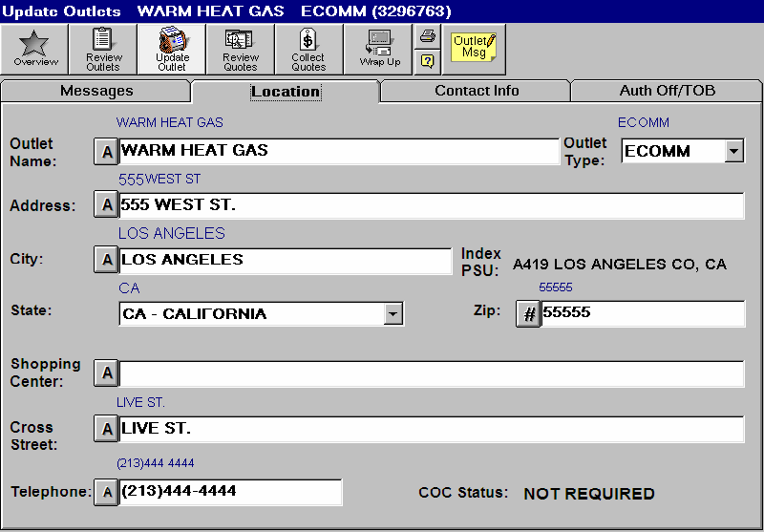Click the CA - CALIFORNIA state value
Image resolution: width=764 pixels, height=532 pixels.
pyautogui.click(x=195, y=314)
